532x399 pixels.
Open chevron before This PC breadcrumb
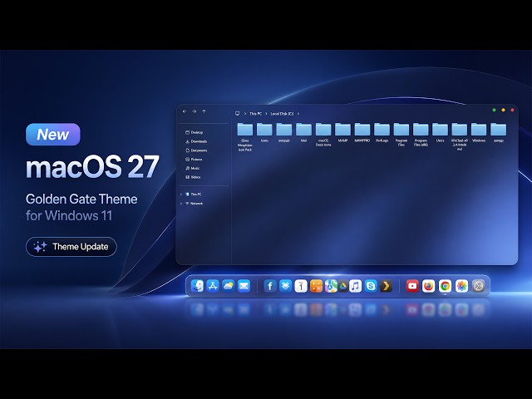tap(245, 114)
